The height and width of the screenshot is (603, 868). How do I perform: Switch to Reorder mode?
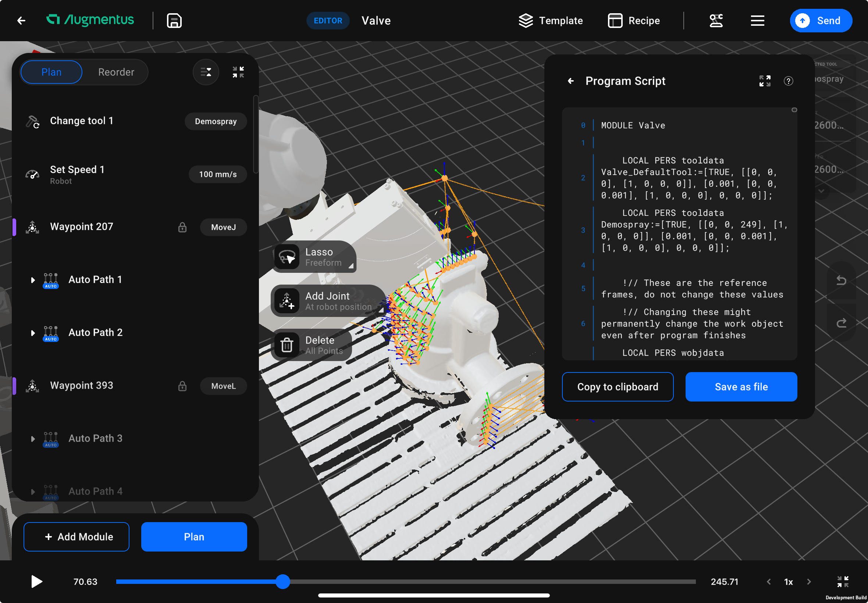(116, 72)
